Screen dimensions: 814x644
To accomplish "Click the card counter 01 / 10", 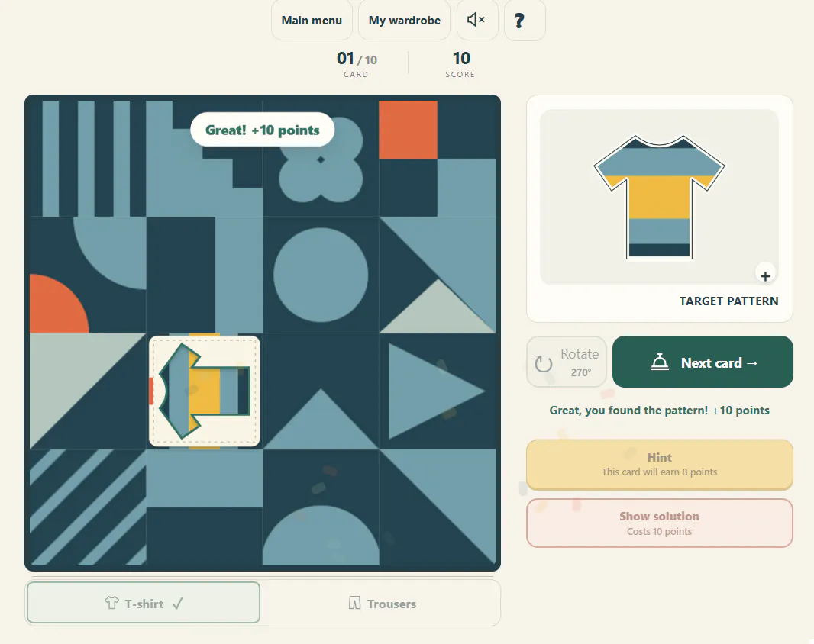I will [357, 59].
